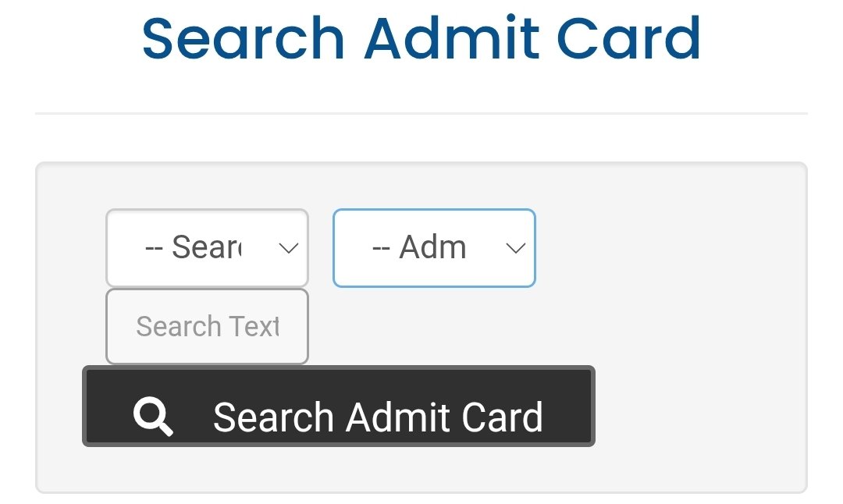
Task: Click the chevron arrow of the '-- Adm' dropdown
Action: (x=515, y=248)
